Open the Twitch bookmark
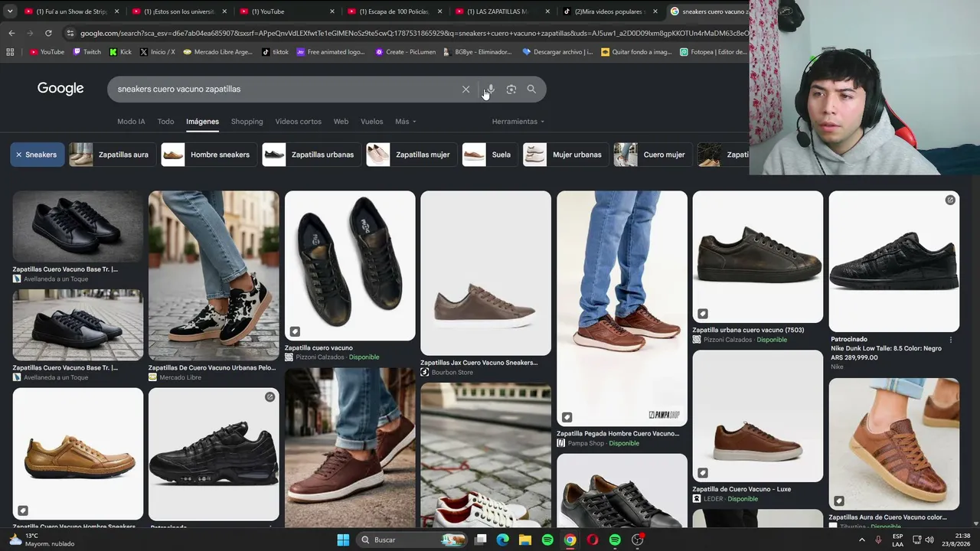The image size is (980, 551). coord(87,52)
